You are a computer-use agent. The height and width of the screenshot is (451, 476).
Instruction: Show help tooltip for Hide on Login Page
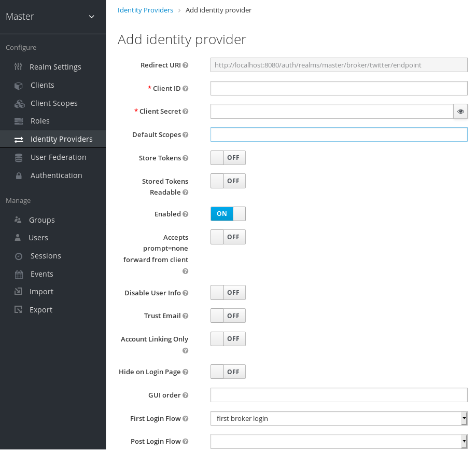186,372
